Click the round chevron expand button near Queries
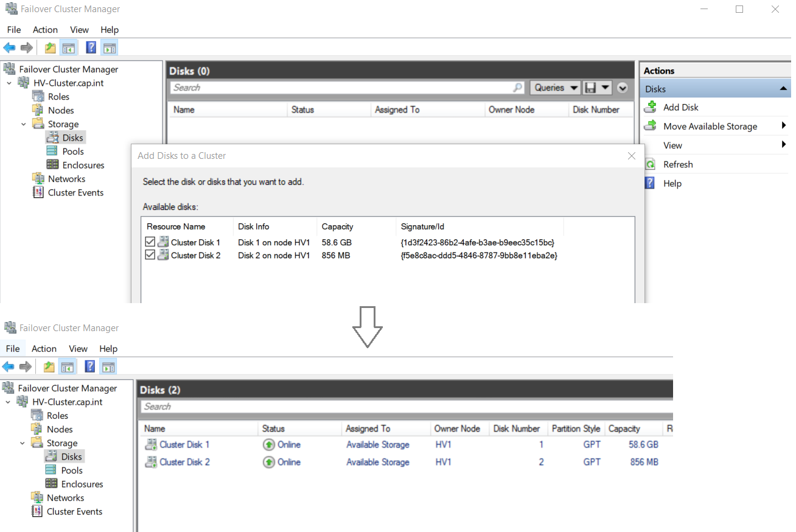Image resolution: width=796 pixels, height=532 pixels. pyautogui.click(x=622, y=88)
